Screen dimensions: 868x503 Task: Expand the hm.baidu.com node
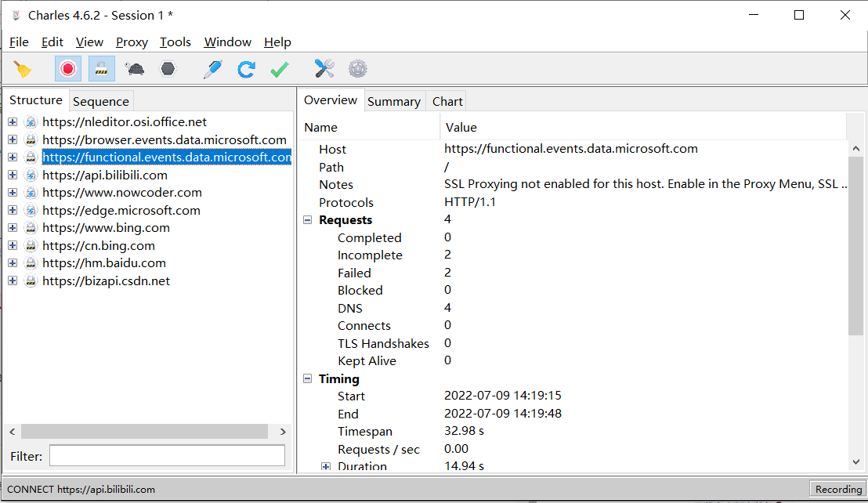point(13,262)
